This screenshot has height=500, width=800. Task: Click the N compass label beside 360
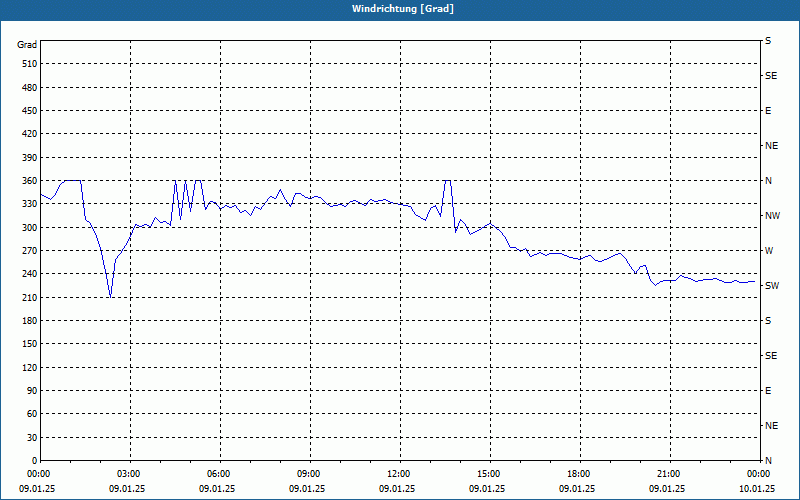(768, 181)
